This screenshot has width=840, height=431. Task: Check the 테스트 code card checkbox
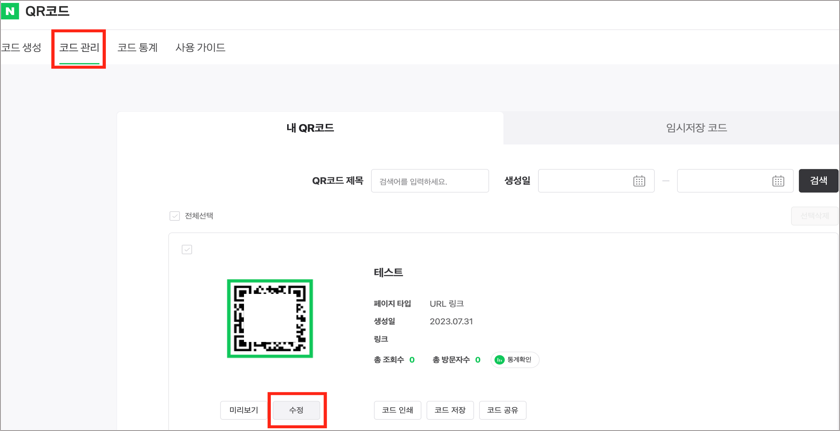[x=187, y=249]
